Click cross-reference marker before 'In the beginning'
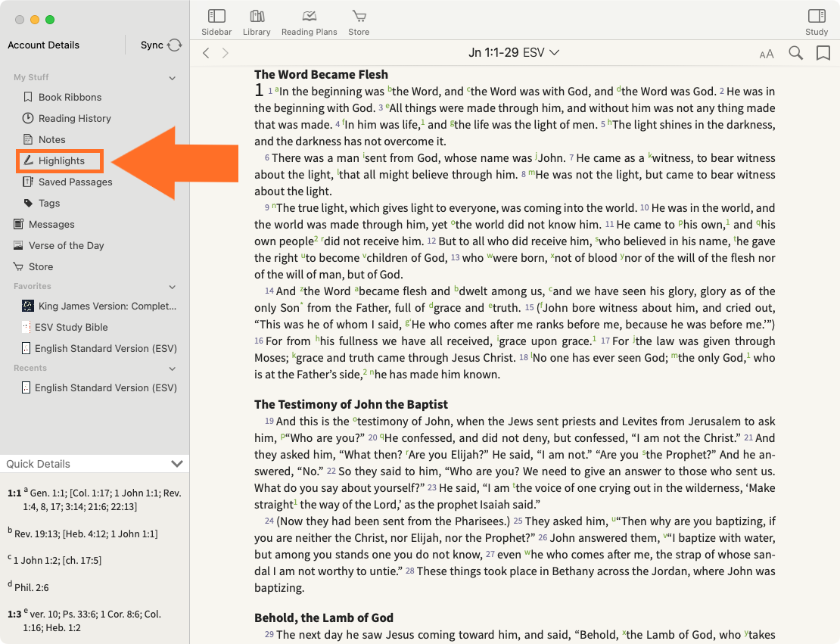 (x=277, y=89)
